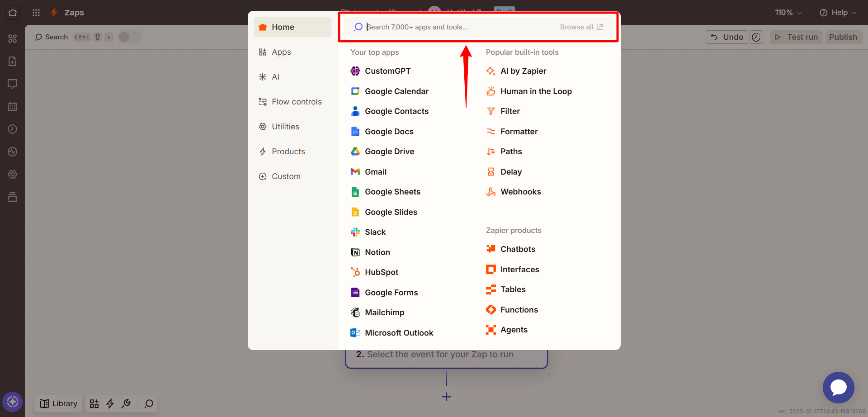Choose Human in the Loop tool
The height and width of the screenshot is (417, 868).
(x=529, y=91)
